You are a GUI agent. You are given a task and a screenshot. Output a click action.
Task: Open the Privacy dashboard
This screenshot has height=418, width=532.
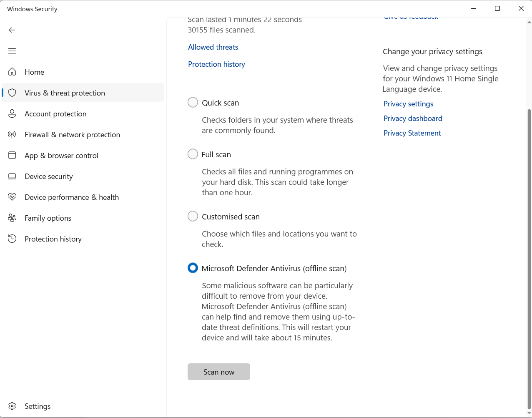(413, 118)
